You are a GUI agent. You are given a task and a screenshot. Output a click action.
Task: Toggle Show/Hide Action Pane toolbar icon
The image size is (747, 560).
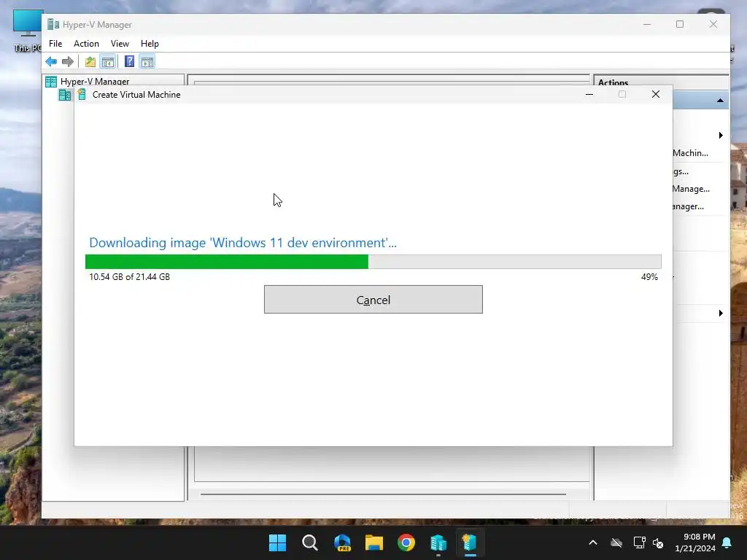[x=147, y=61]
